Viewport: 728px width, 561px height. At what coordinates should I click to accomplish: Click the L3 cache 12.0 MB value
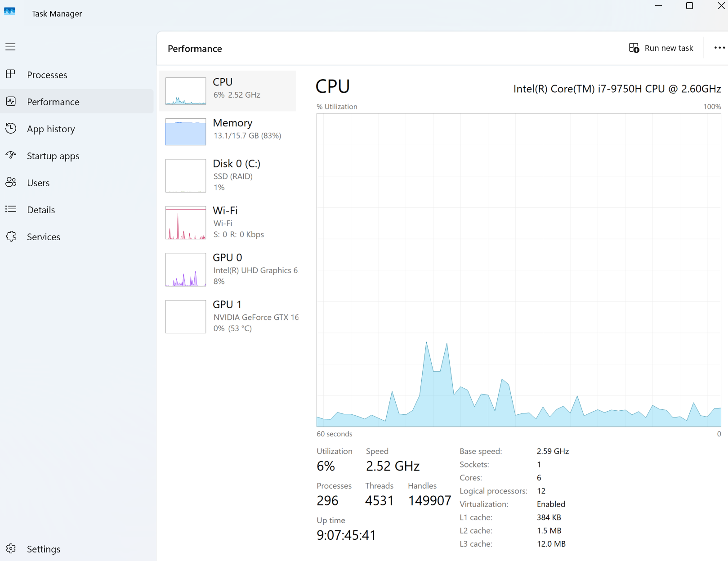click(551, 544)
